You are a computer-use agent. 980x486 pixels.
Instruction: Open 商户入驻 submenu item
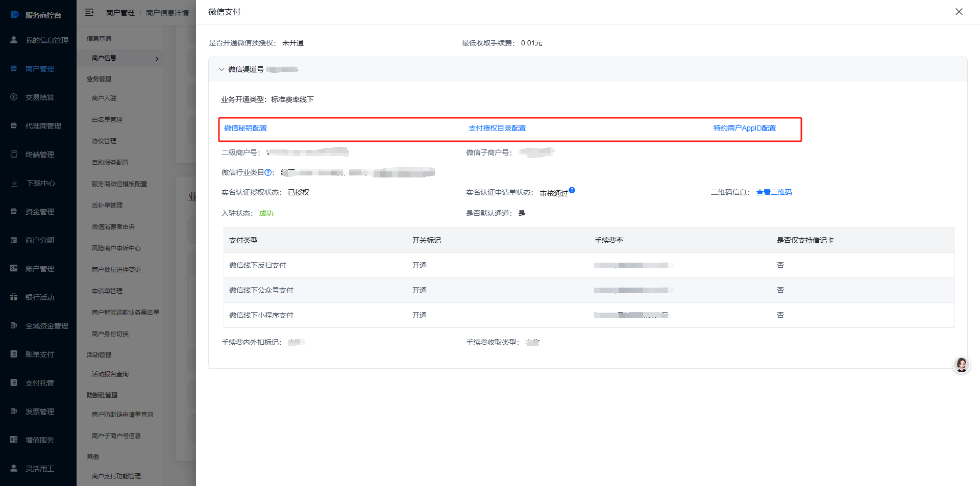click(x=104, y=98)
